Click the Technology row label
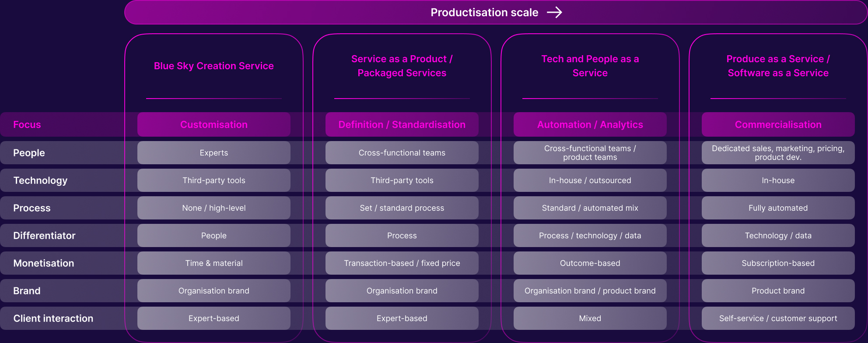The height and width of the screenshot is (343, 868). 40,180
